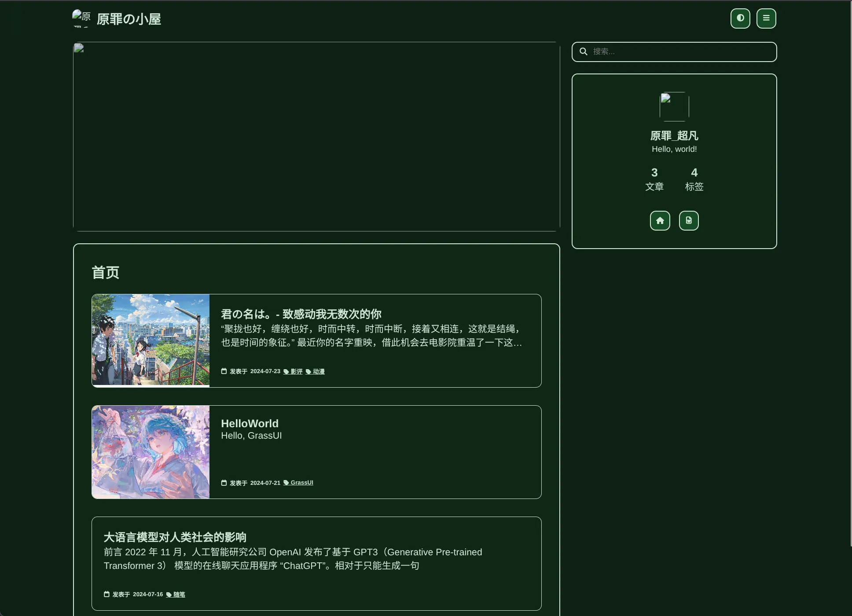
Task: Open the home icon button in the profile card
Action: point(660,220)
